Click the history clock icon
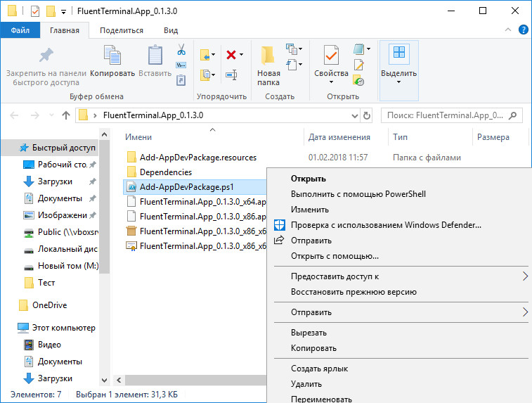The width and height of the screenshot is (532, 403). click(x=358, y=81)
